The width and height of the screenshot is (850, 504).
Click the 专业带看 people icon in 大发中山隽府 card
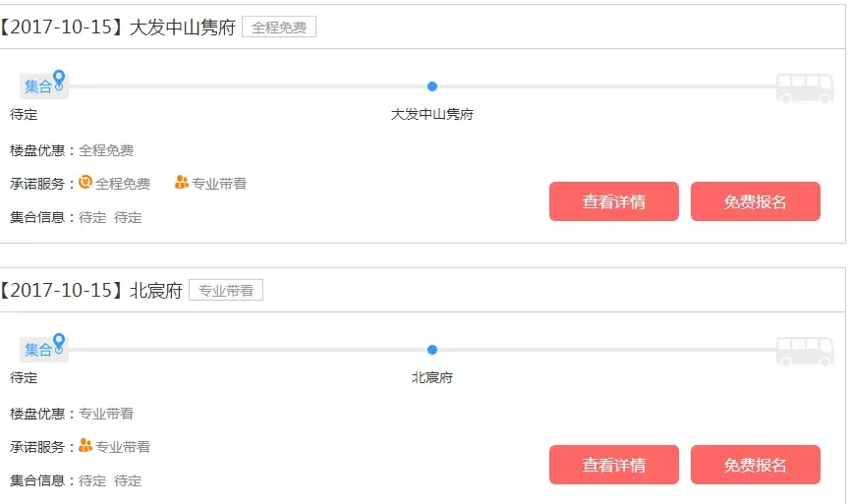click(182, 183)
